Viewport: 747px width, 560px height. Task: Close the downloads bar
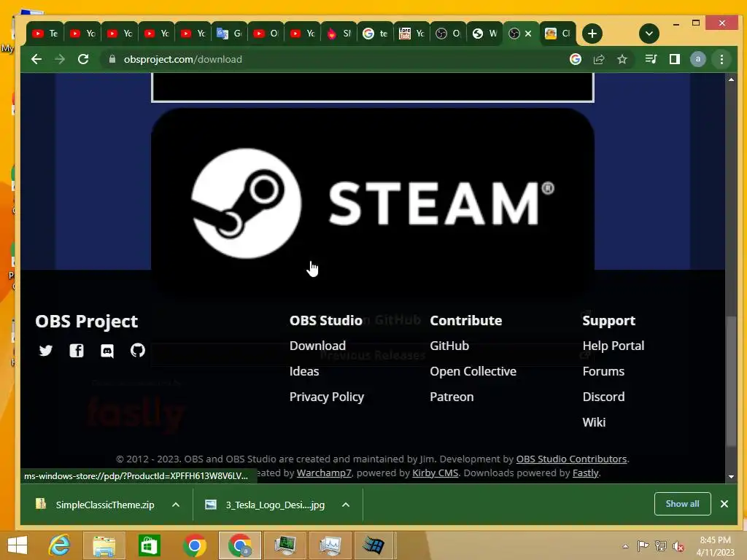tap(724, 504)
